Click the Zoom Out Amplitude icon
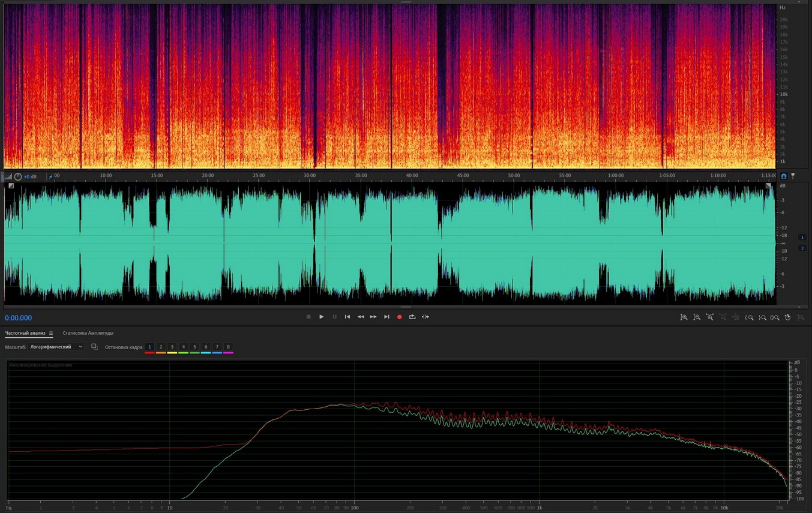812x513 pixels. pos(697,317)
